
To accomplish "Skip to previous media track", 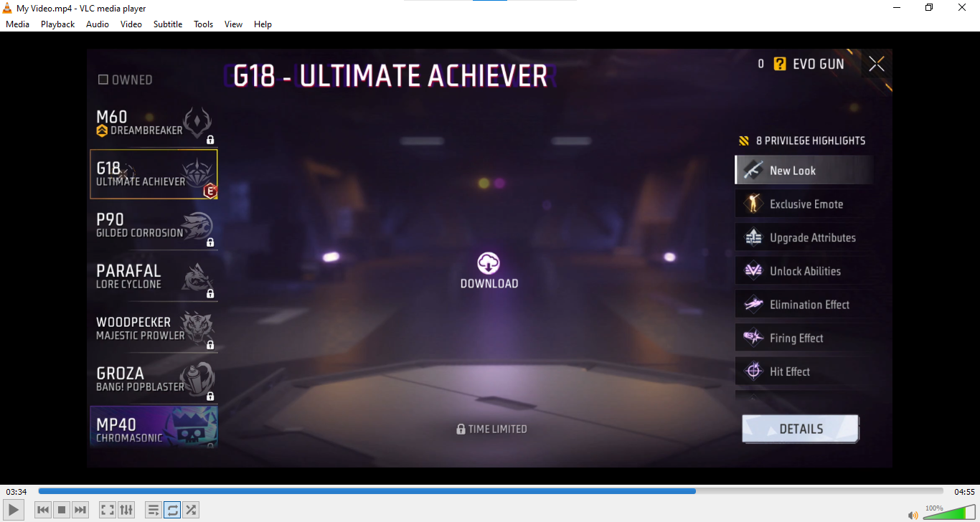I will (43, 510).
